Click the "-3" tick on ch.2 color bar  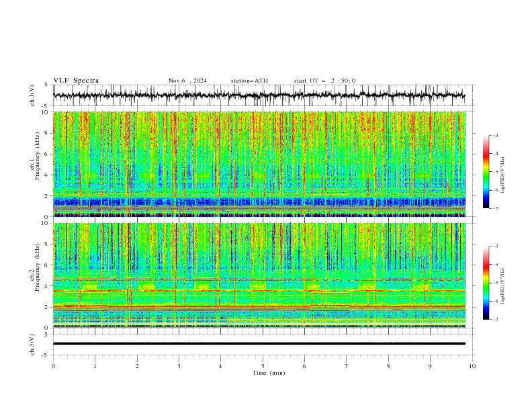click(495, 246)
